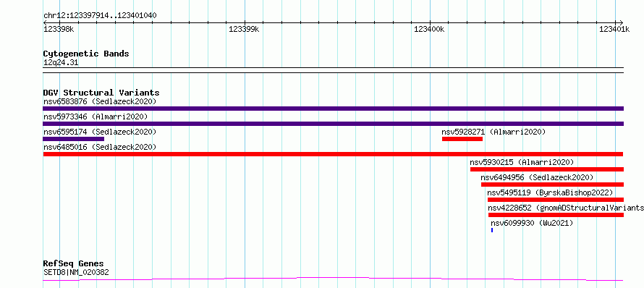644x288 pixels.
Task: Click the small blue marker for nsv6099930
Action: [x=492, y=230]
